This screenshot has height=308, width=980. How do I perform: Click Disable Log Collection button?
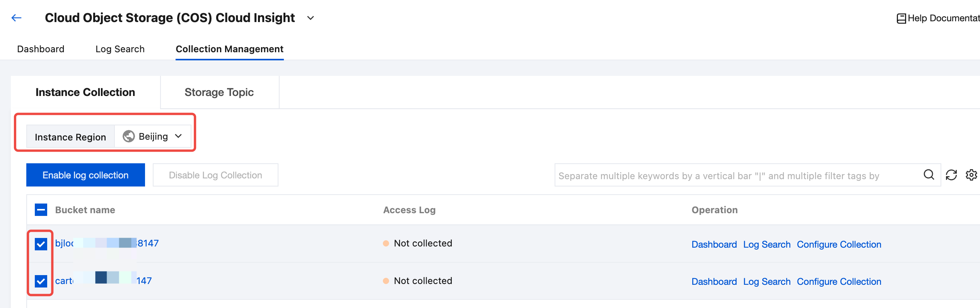point(215,175)
